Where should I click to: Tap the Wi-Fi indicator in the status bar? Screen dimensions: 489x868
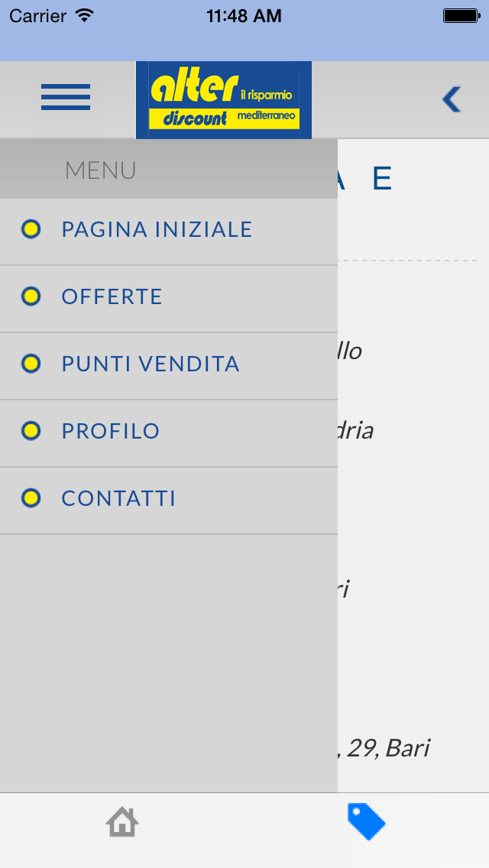click(x=85, y=15)
